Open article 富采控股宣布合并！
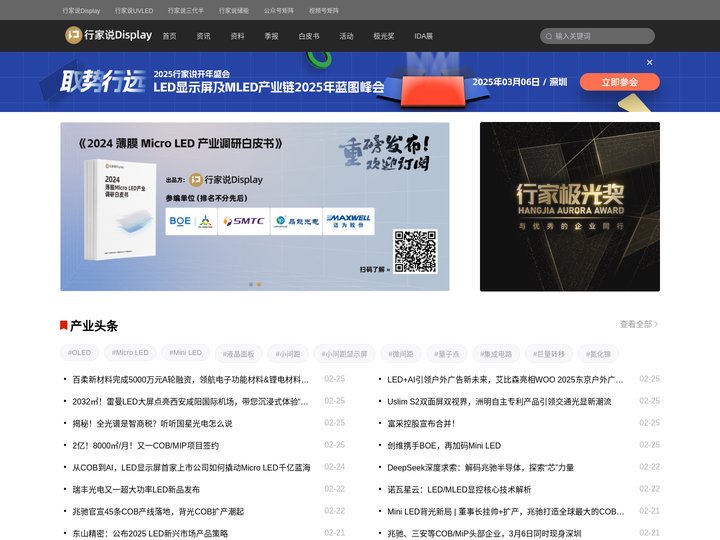The height and width of the screenshot is (540, 720). (421, 423)
